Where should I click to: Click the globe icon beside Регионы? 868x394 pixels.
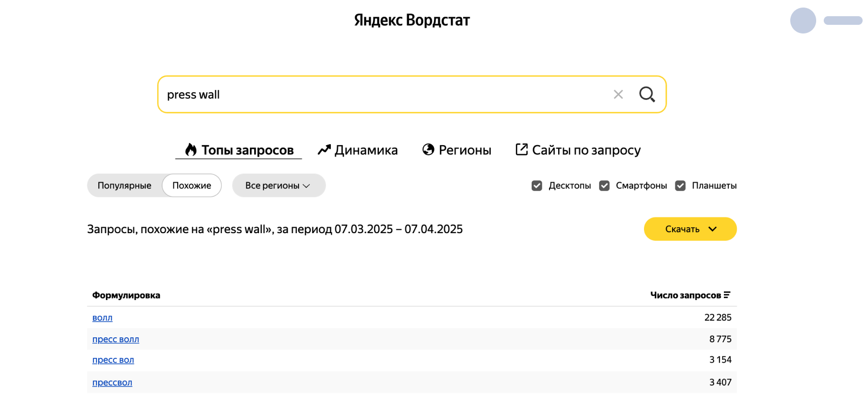(428, 150)
